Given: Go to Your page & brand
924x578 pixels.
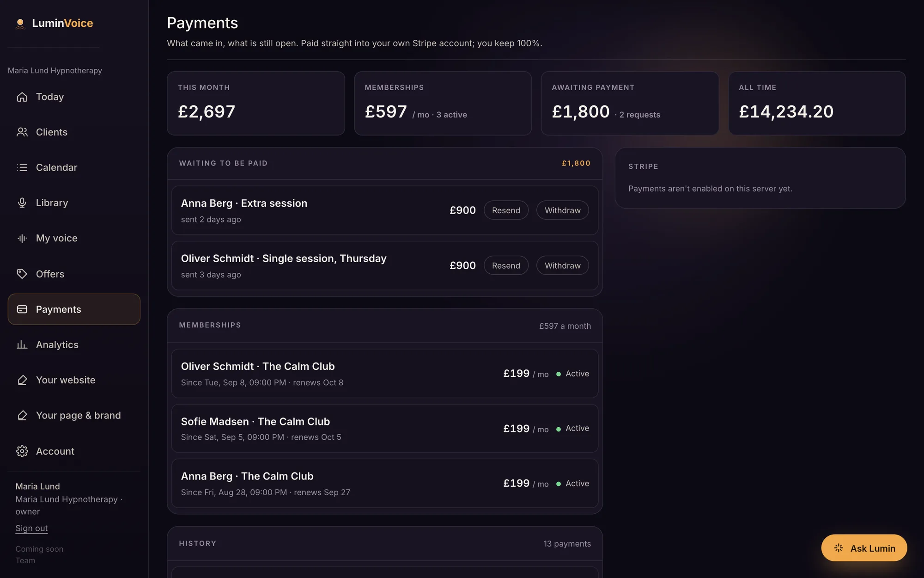Looking at the screenshot, I should pyautogui.click(x=74, y=416).
